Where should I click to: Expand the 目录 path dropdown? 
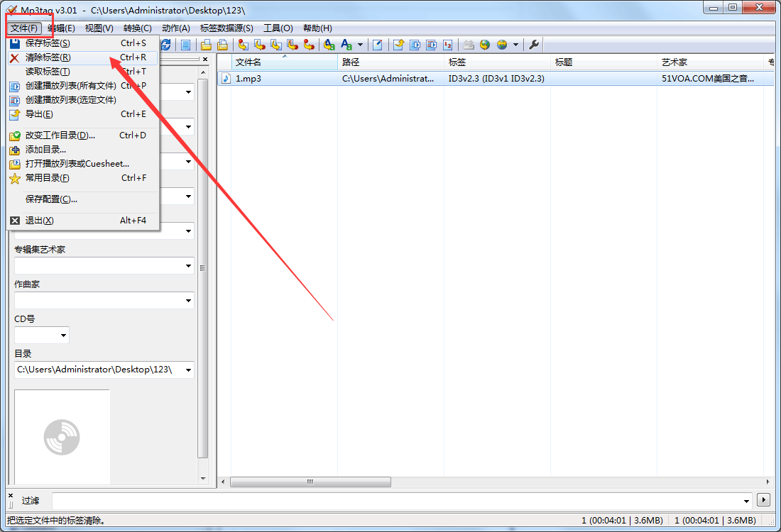[x=188, y=370]
